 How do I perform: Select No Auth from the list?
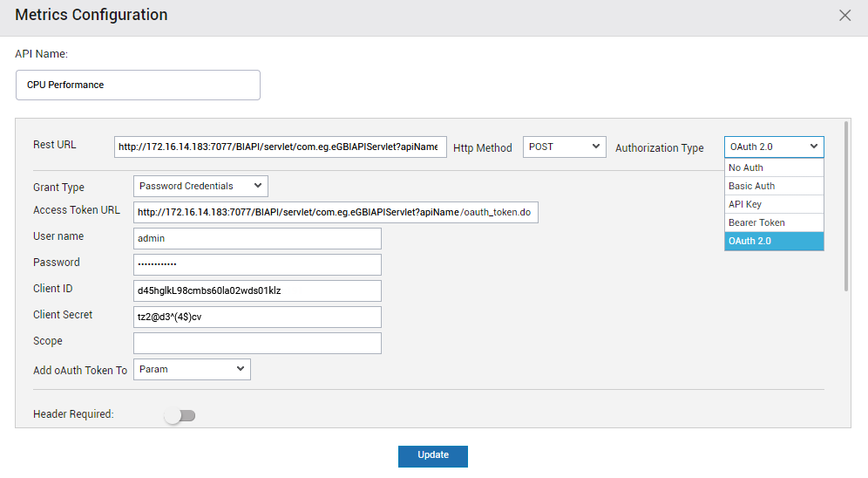(774, 167)
